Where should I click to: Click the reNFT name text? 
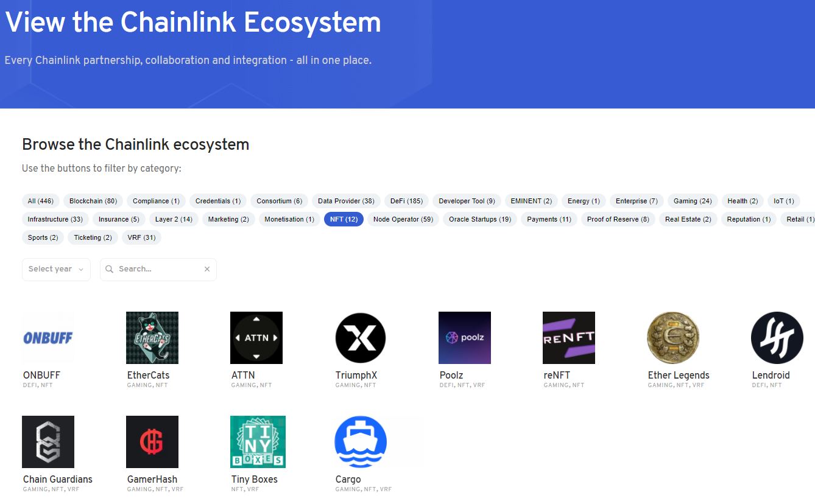pyautogui.click(x=557, y=375)
